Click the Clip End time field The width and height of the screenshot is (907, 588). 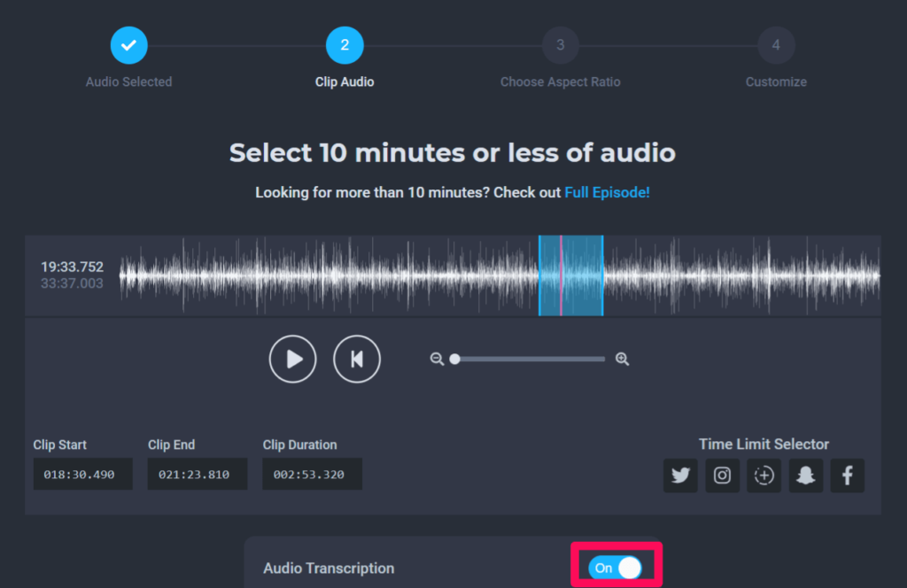[198, 474]
